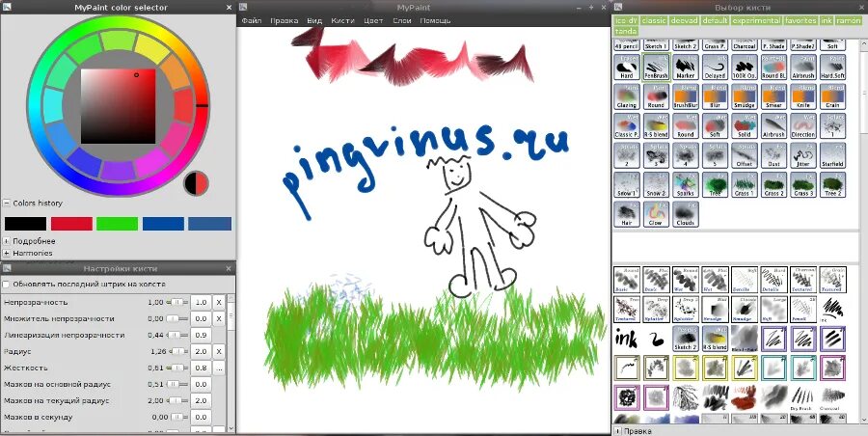
Task: Open the Файл menu
Action: coord(252,20)
